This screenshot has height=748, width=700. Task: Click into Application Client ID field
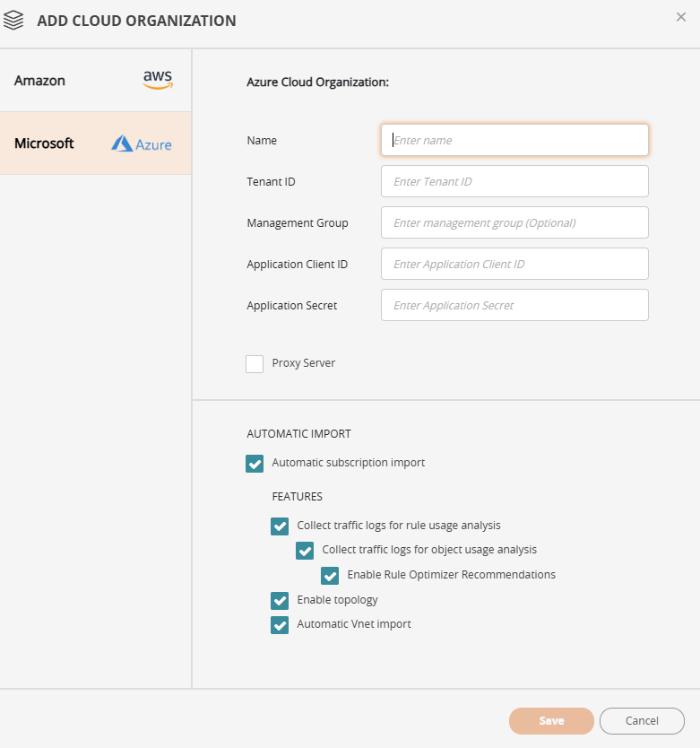[514, 264]
